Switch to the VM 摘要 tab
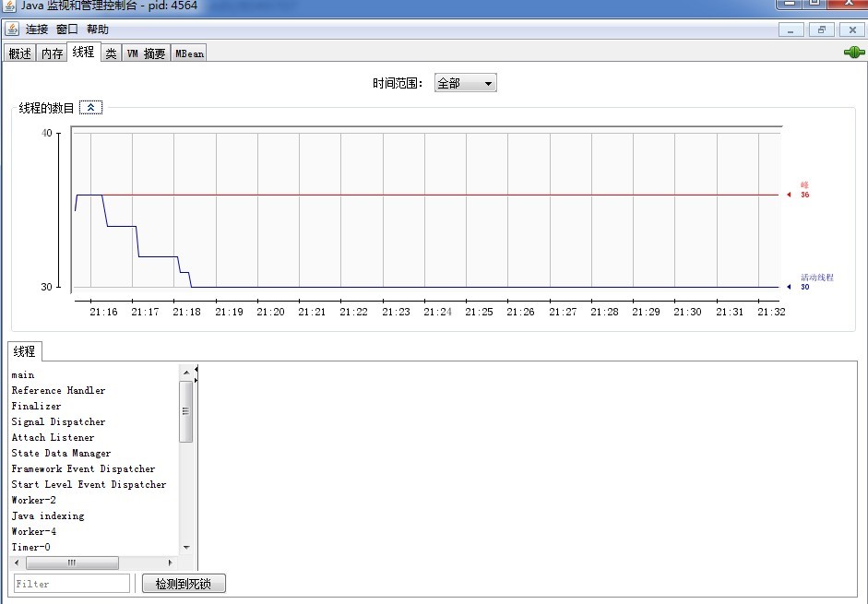The height and width of the screenshot is (604, 868). pos(146,53)
